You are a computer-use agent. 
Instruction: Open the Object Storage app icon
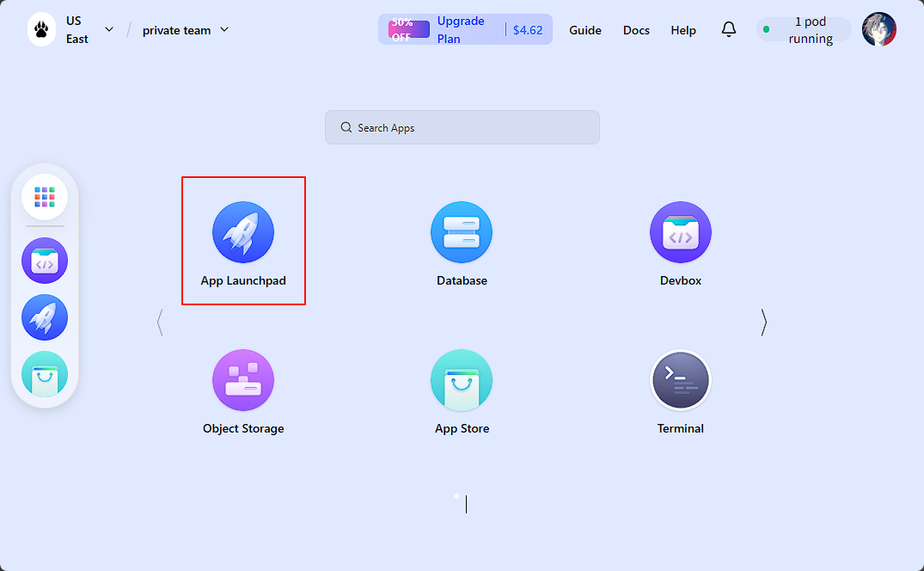point(243,380)
